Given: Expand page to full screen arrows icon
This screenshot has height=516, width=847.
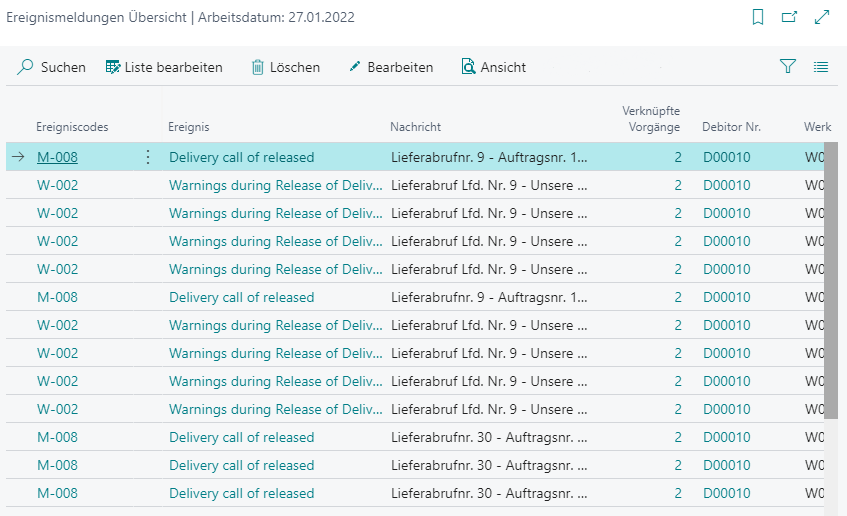Looking at the screenshot, I should coord(822,17).
